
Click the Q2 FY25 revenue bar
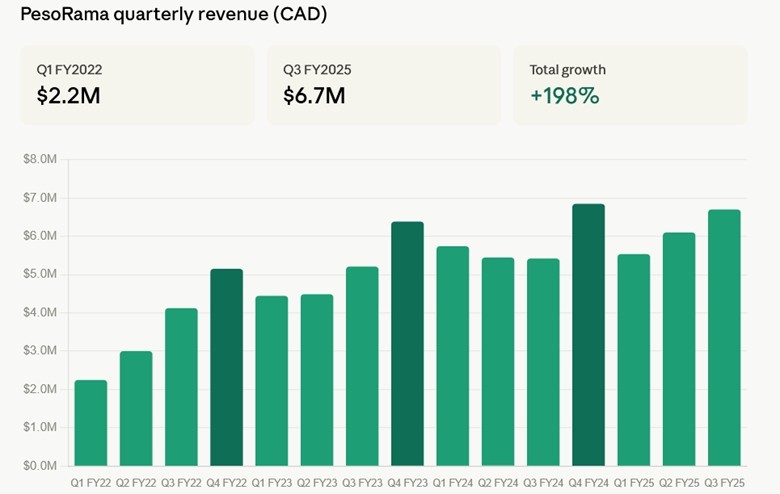pos(679,349)
